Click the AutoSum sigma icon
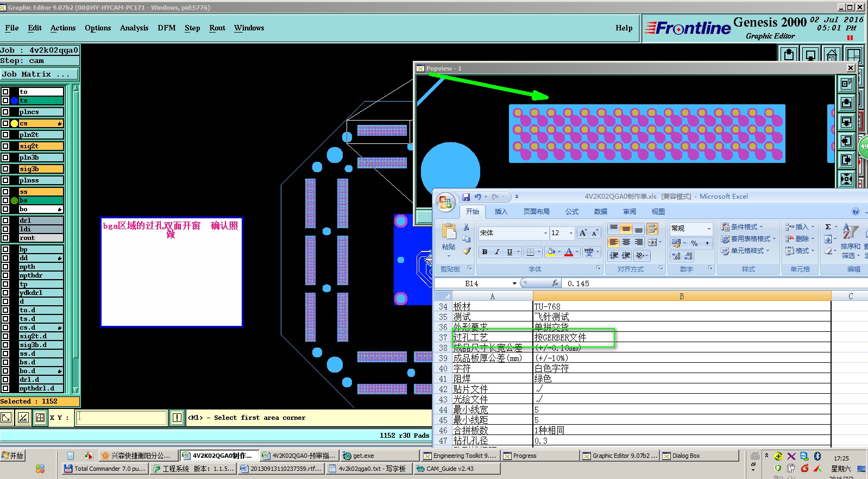 [x=828, y=227]
